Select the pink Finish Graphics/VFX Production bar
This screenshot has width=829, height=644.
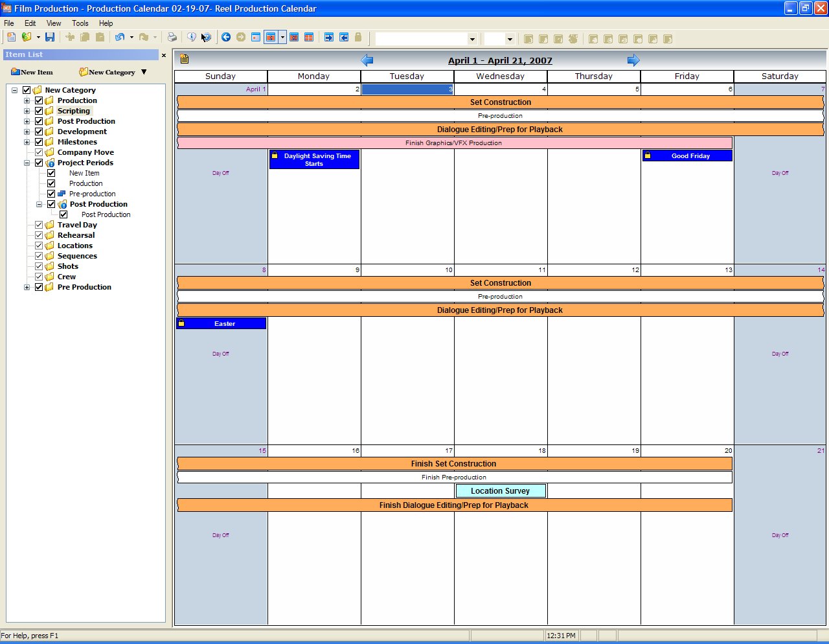[x=455, y=143]
